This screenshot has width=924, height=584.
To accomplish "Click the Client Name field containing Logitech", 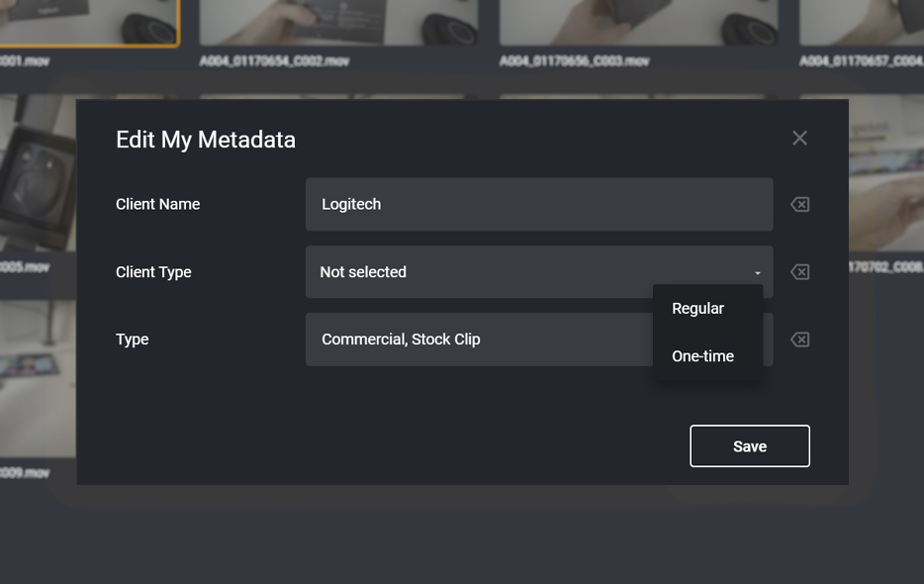I will tap(538, 205).
